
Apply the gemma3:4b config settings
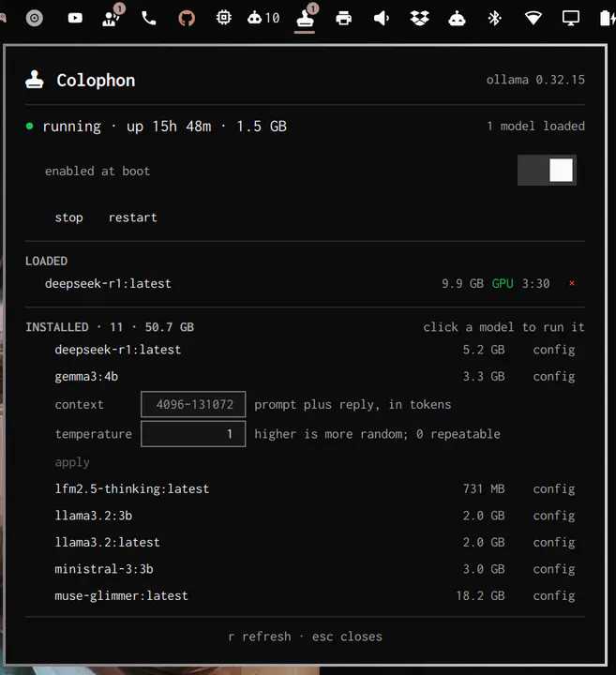tap(72, 462)
